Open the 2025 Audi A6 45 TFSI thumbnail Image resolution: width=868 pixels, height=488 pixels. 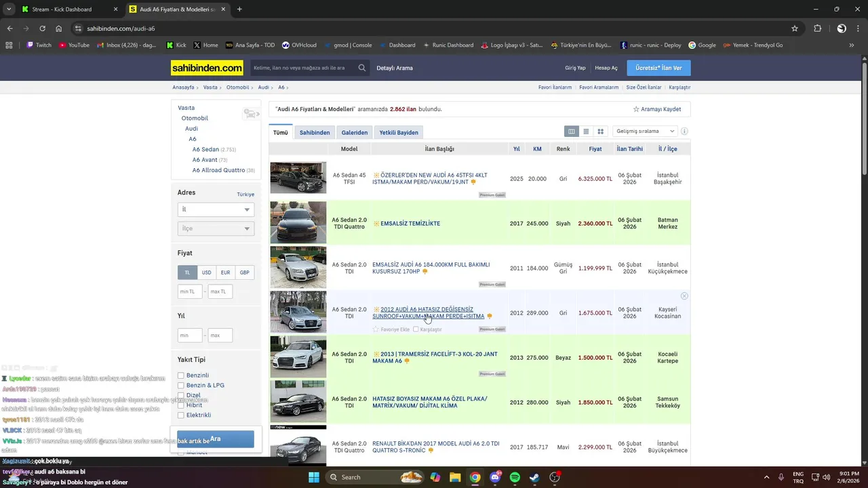pos(298,178)
